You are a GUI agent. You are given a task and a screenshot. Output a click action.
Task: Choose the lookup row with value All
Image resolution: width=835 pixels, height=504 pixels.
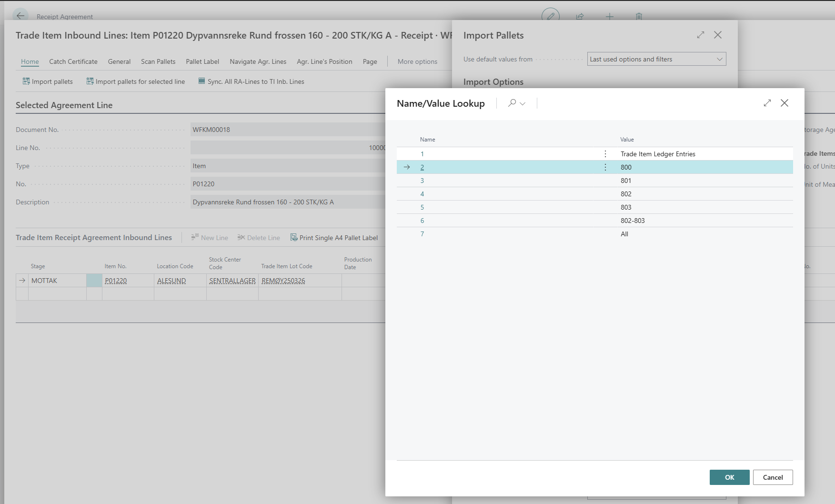click(624, 234)
